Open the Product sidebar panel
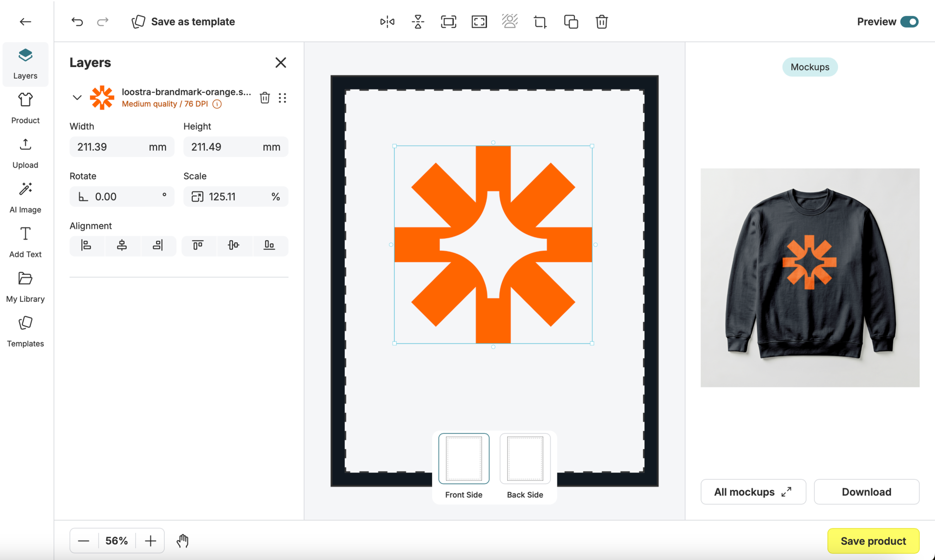 [x=26, y=109]
